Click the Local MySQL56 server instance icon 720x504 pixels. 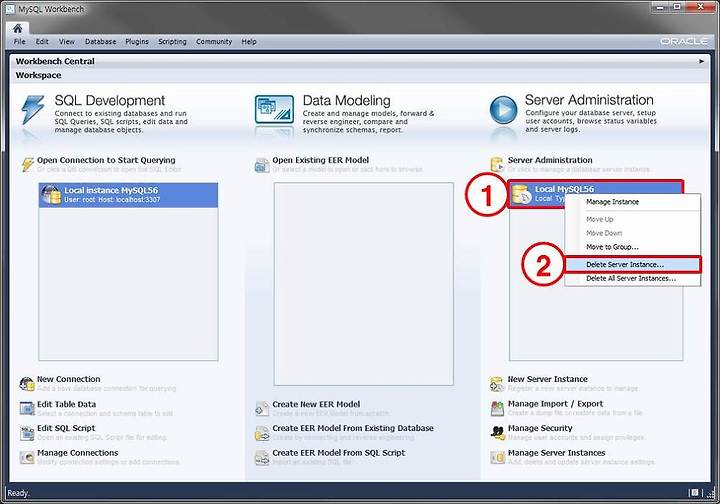(x=522, y=194)
